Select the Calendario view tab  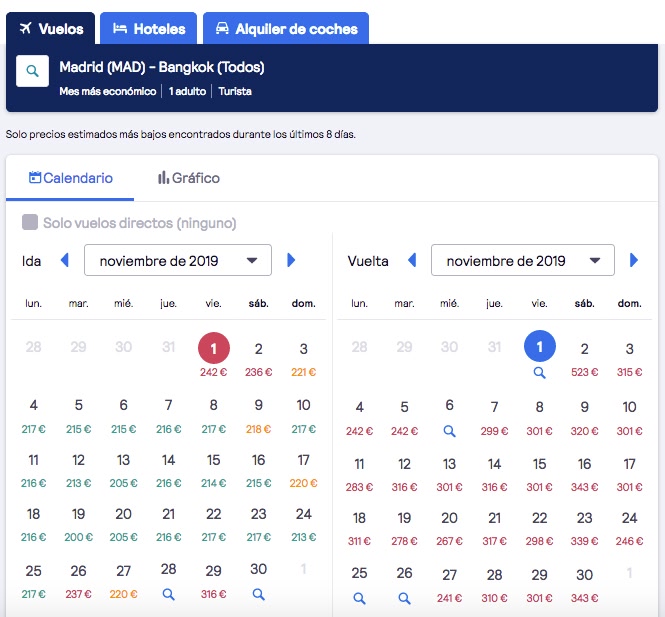[70, 178]
